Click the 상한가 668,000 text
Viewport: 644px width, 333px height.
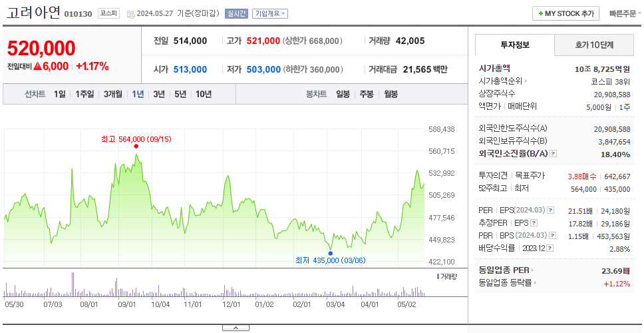tap(313, 41)
